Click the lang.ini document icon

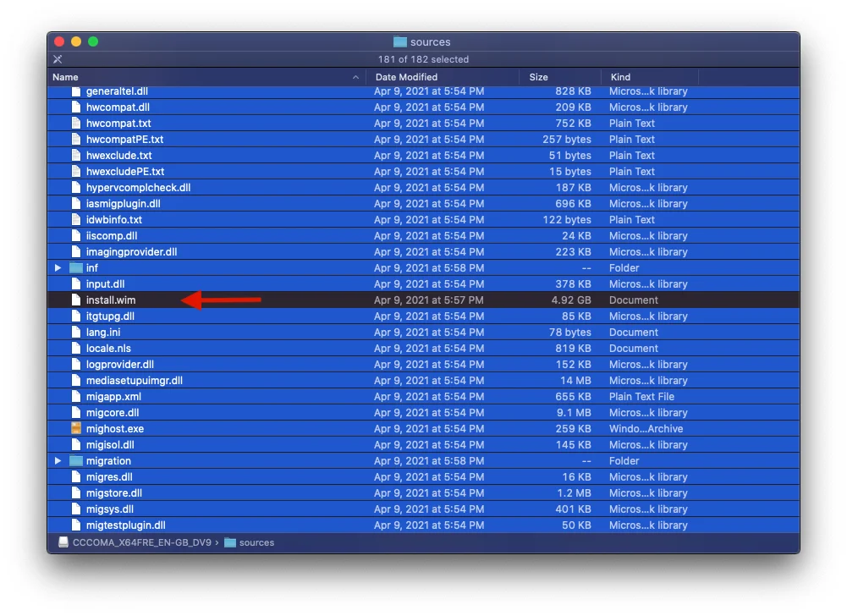coord(76,333)
